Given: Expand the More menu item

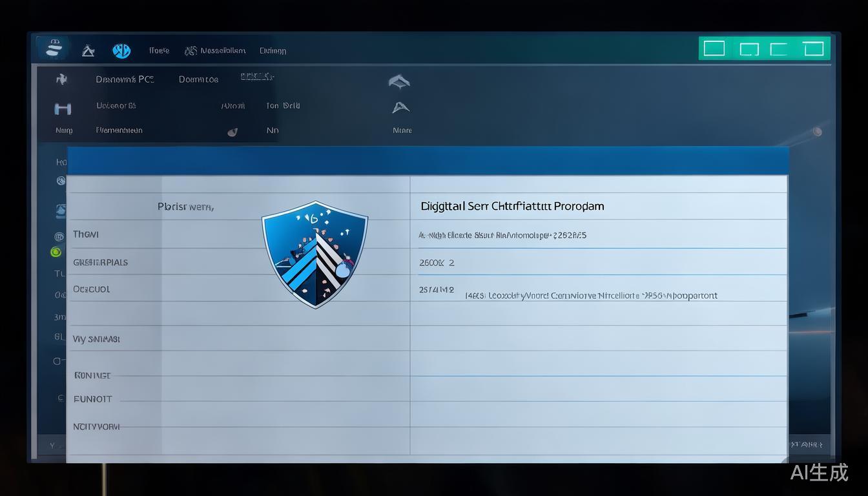Looking at the screenshot, I should [401, 130].
